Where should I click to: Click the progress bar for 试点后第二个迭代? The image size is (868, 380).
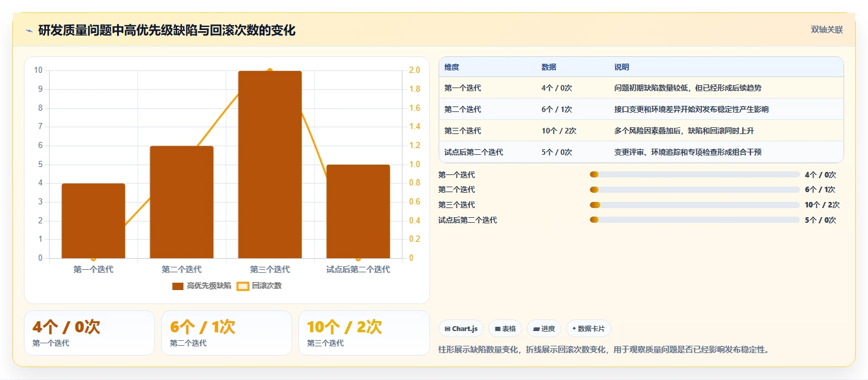pyautogui.click(x=695, y=220)
